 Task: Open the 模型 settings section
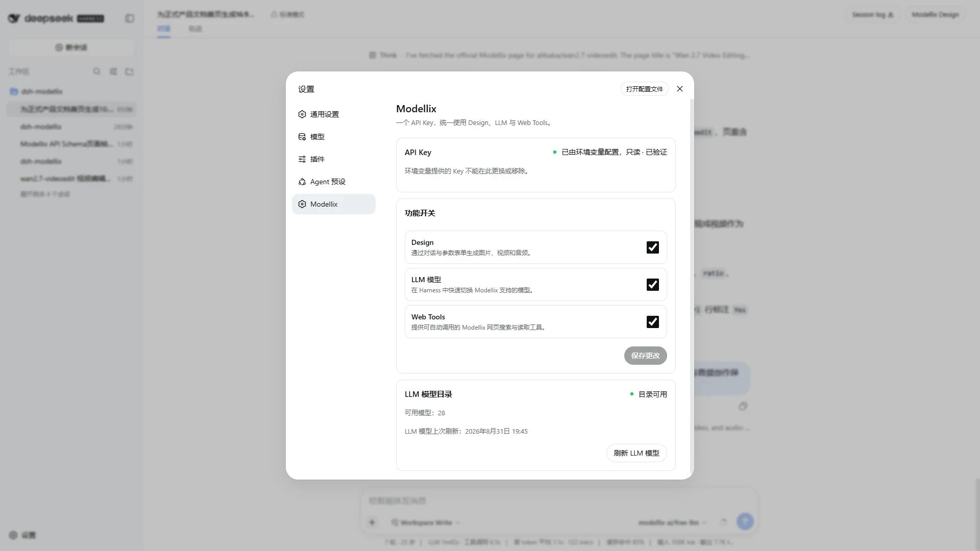(333, 137)
